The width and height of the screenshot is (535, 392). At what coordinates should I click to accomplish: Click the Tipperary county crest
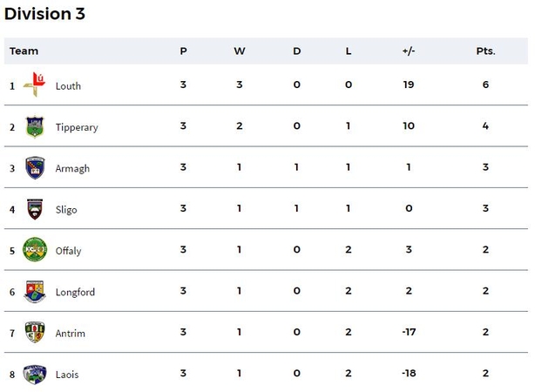point(35,126)
